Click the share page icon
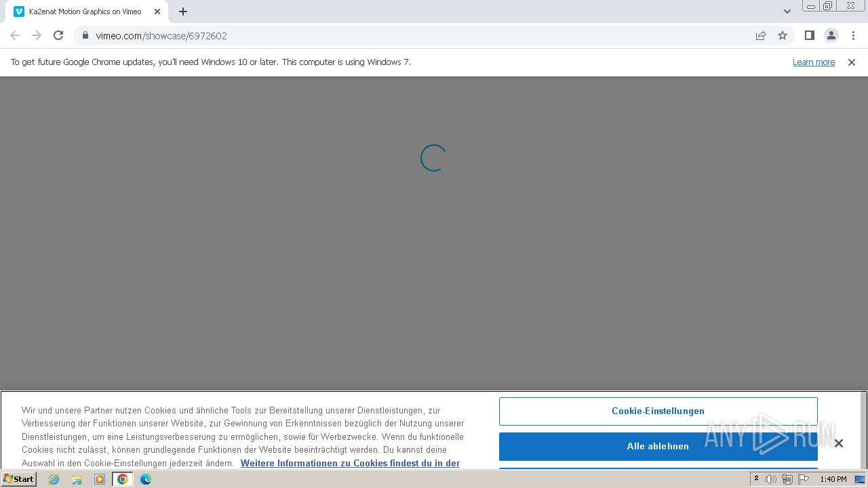This screenshot has width=868, height=488. tap(761, 35)
